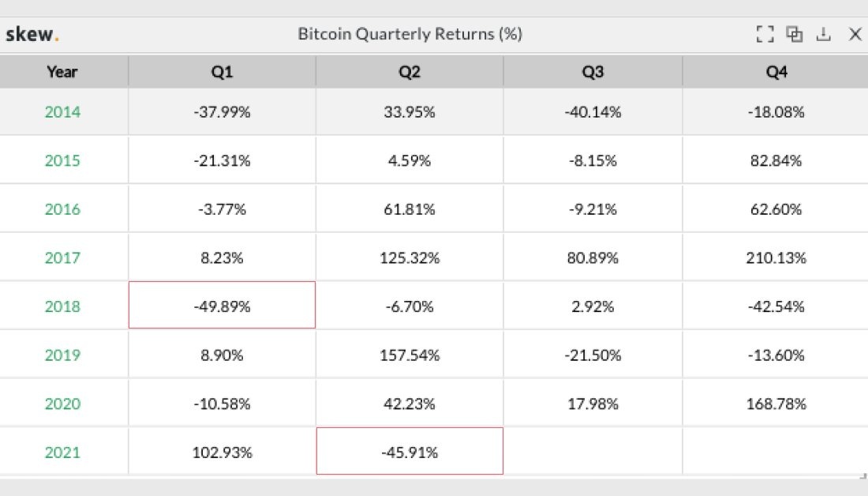The width and height of the screenshot is (868, 496).
Task: Click the Q1 column header
Action: coord(222,72)
